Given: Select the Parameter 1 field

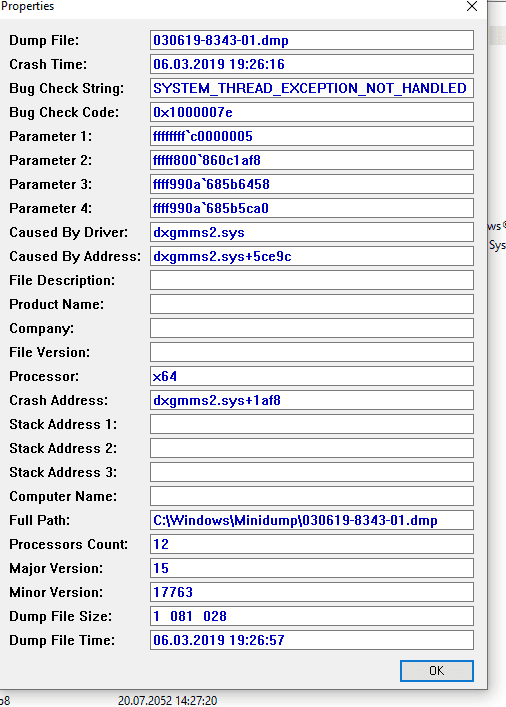Looking at the screenshot, I should tap(312, 136).
